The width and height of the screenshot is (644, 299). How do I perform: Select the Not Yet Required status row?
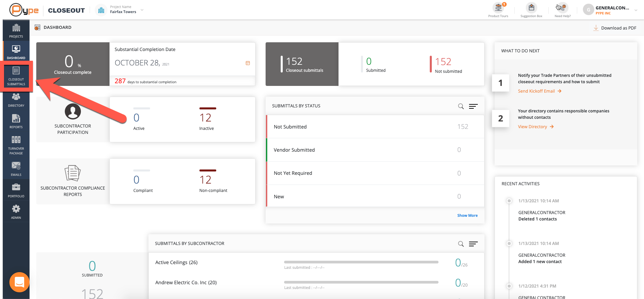[375, 173]
